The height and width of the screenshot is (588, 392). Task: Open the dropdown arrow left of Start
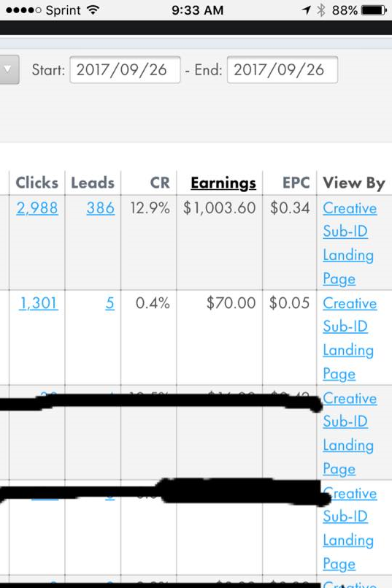pyautogui.click(x=8, y=69)
